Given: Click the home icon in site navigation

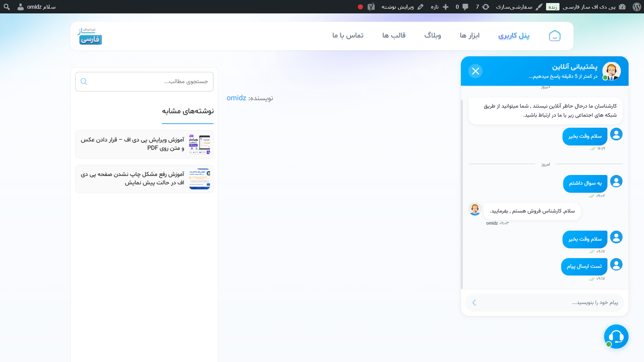Looking at the screenshot, I should point(554,36).
